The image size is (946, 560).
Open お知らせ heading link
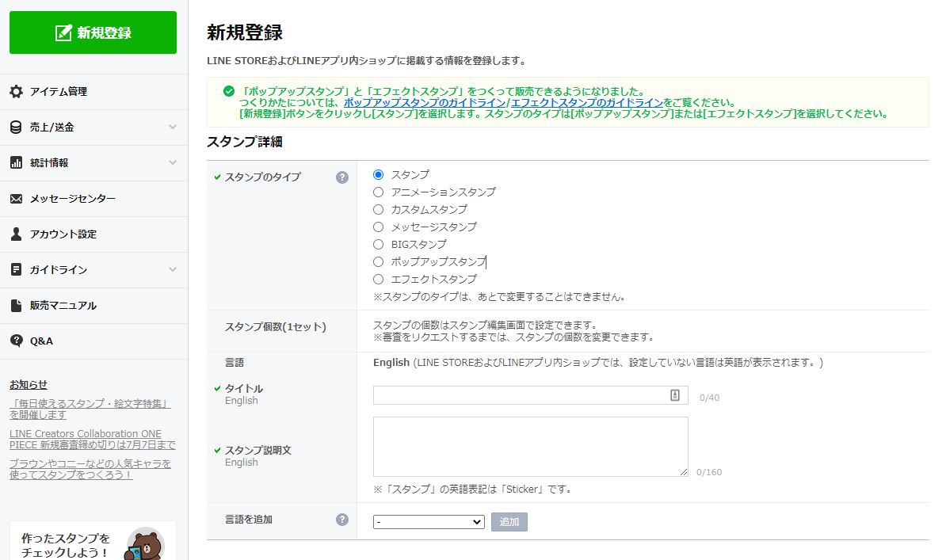point(29,385)
